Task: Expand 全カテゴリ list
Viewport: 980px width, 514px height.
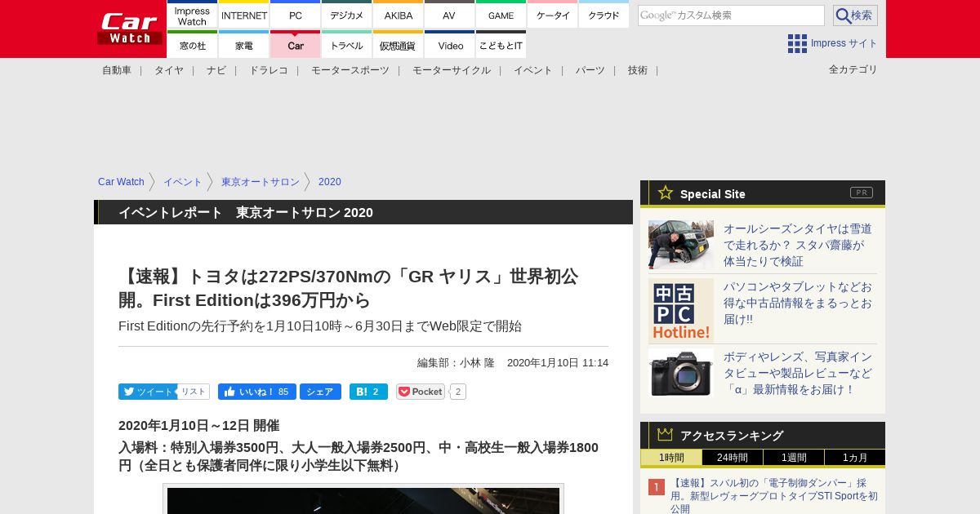Action: click(x=853, y=69)
